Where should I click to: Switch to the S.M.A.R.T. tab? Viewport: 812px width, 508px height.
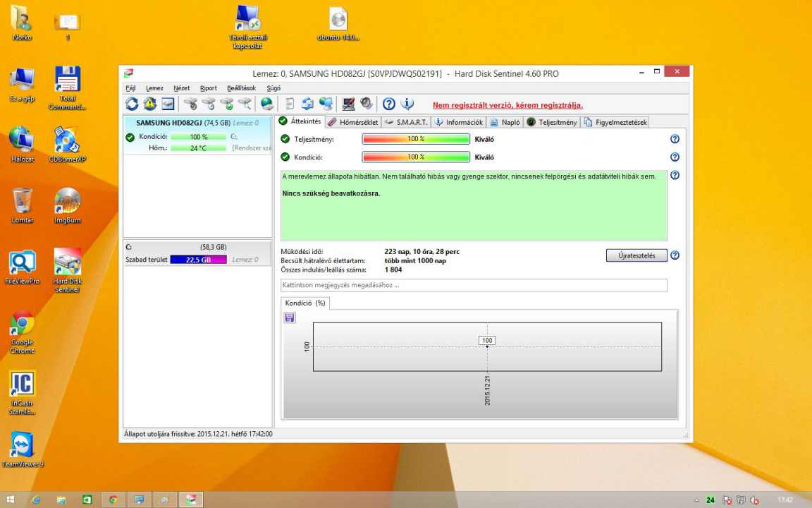pos(407,122)
